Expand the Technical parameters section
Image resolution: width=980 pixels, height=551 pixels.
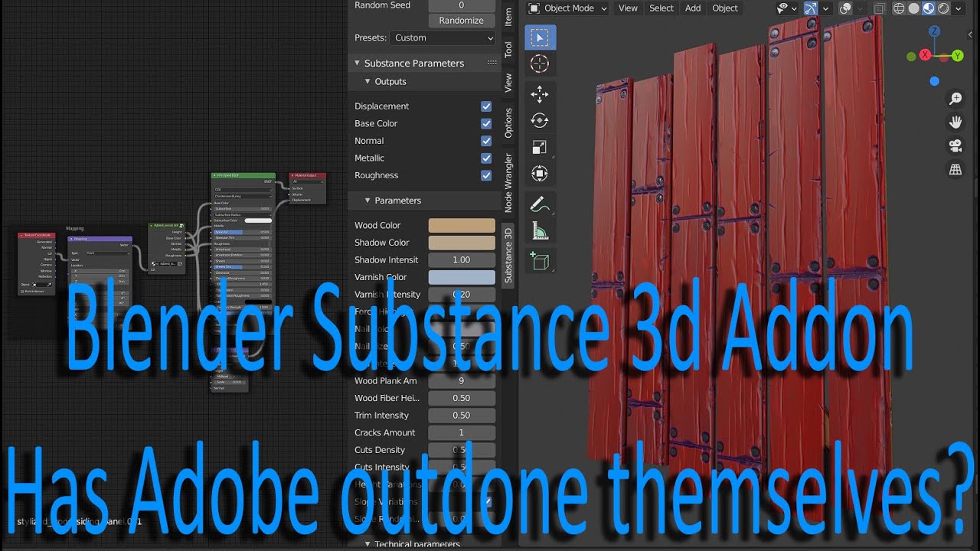367,544
